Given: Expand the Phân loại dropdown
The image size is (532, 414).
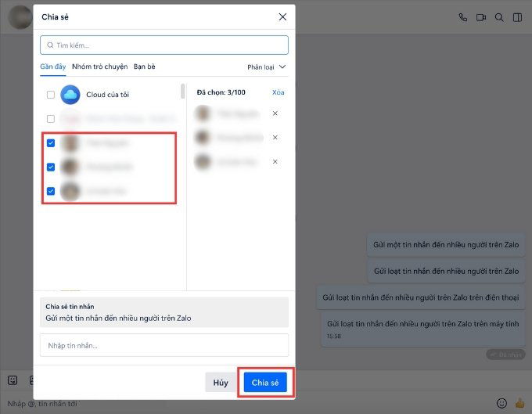Looking at the screenshot, I should pyautogui.click(x=267, y=67).
